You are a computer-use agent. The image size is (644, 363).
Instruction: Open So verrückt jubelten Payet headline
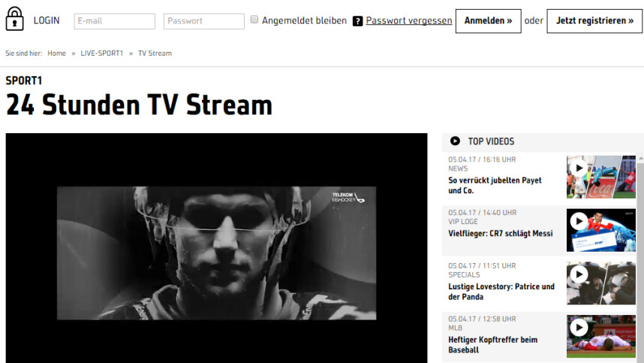495,186
